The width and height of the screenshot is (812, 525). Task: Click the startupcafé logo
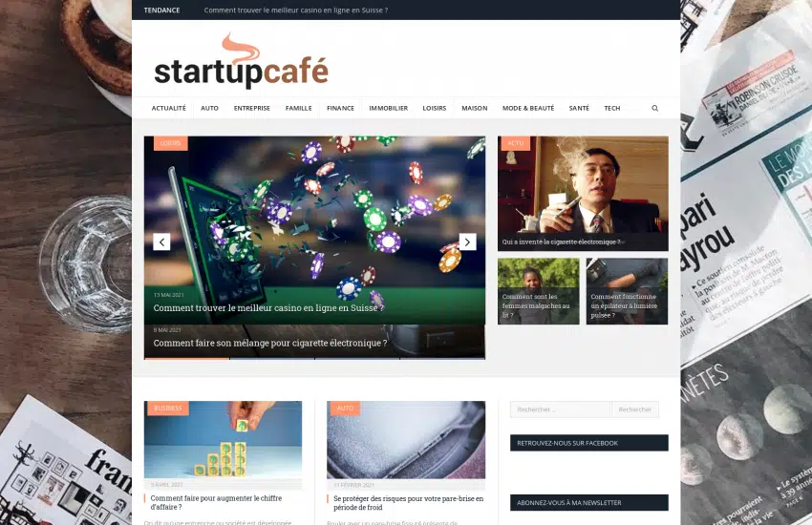(x=242, y=61)
